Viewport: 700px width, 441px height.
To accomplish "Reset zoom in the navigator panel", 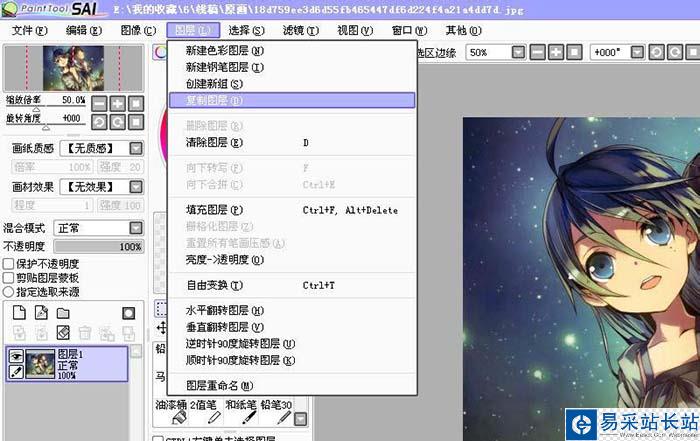I will 136,104.
